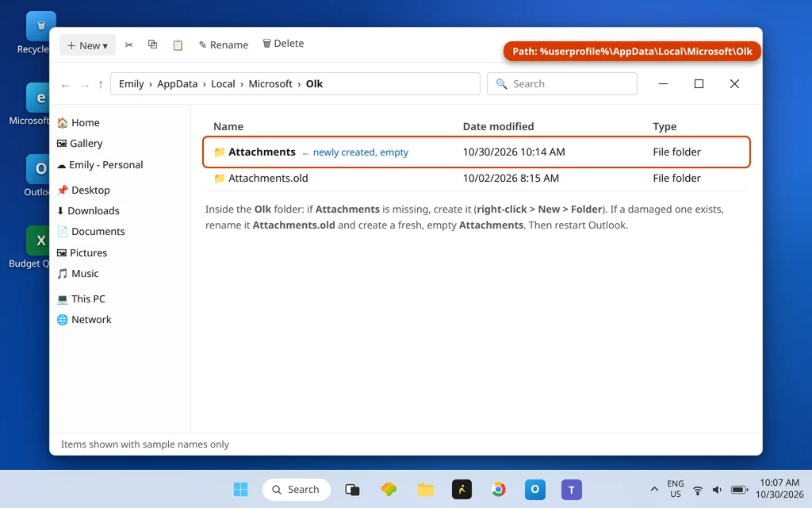Open Pictures in the sidebar

tap(82, 253)
